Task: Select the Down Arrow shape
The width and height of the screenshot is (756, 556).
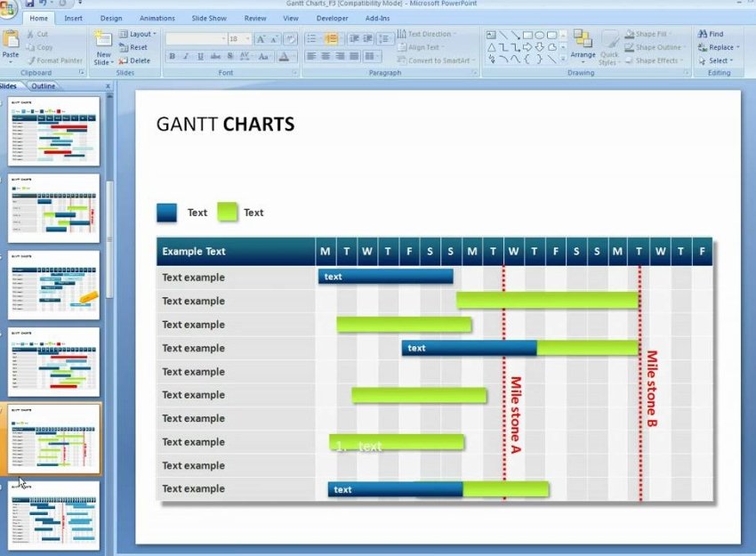Action: (540, 47)
